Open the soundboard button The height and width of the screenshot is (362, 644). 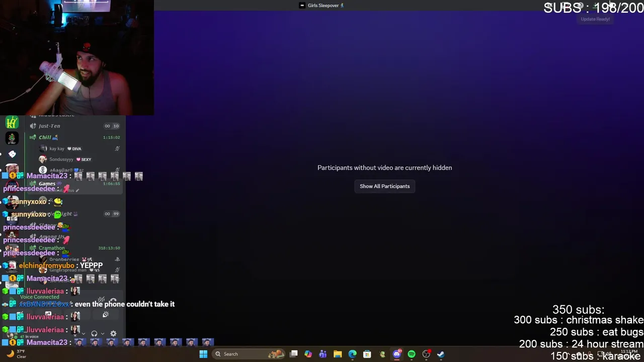tap(106, 315)
